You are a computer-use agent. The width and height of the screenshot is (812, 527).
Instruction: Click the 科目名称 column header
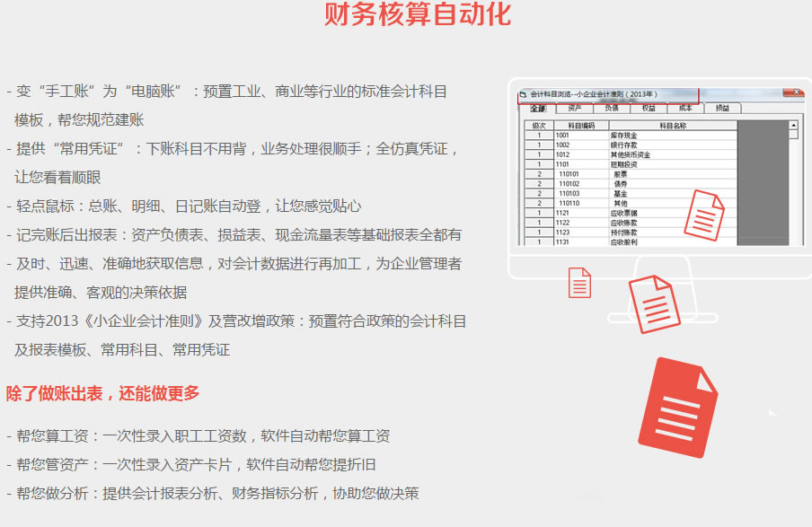(672, 126)
